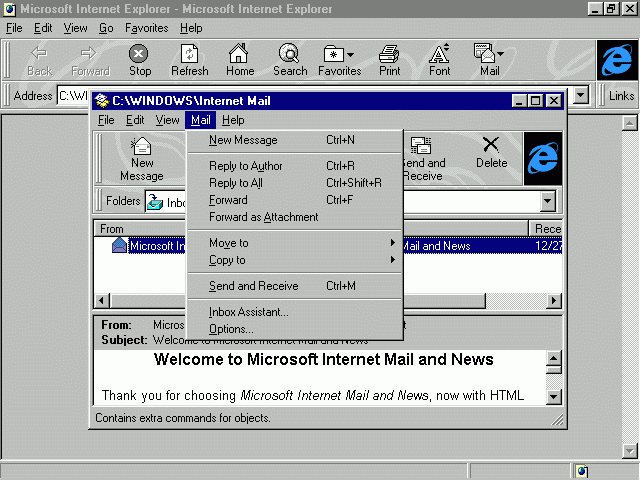Expand the Address bar dropdown arrow

click(x=581, y=96)
